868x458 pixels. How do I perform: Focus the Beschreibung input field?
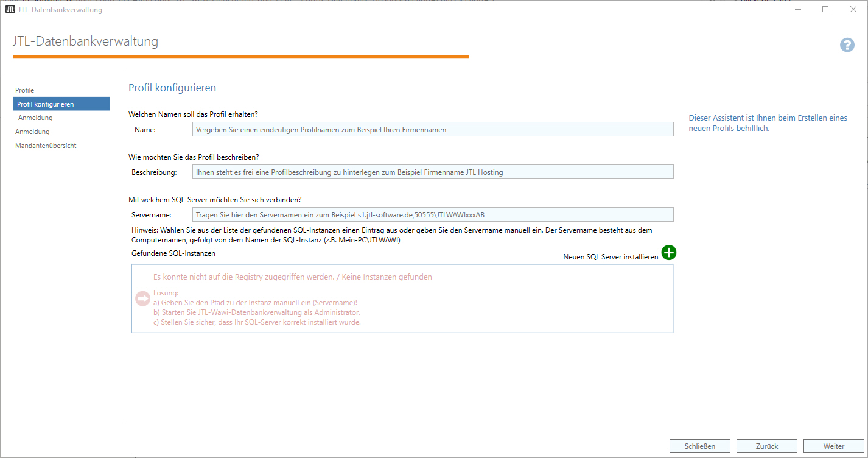(x=433, y=172)
